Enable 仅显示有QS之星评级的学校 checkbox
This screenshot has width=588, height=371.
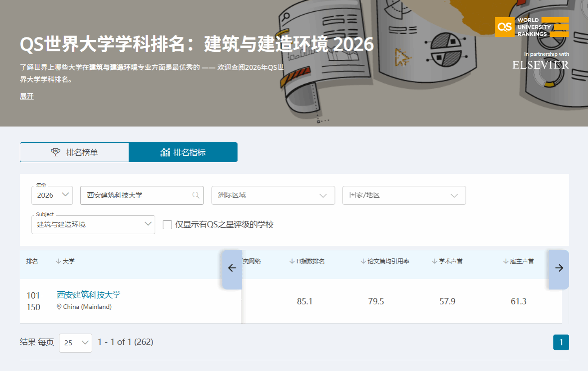167,225
